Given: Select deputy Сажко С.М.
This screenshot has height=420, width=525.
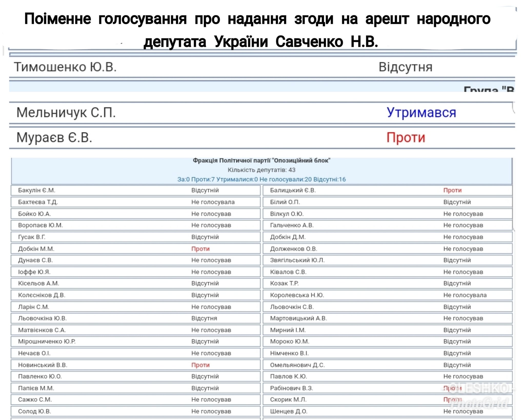Looking at the screenshot, I should pos(35,399).
